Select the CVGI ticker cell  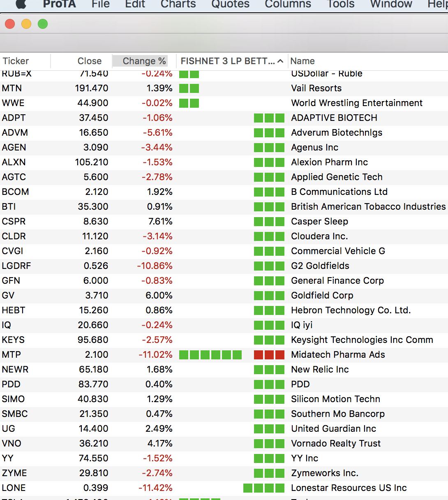12,251
